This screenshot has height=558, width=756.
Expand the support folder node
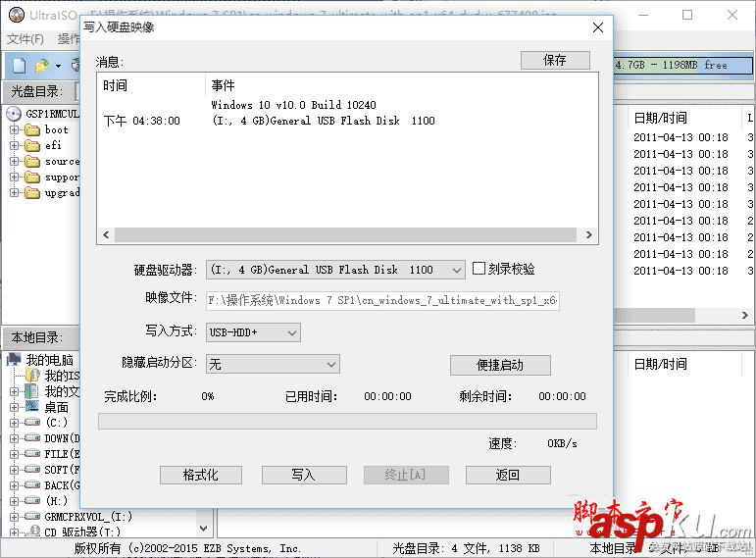click(x=14, y=178)
